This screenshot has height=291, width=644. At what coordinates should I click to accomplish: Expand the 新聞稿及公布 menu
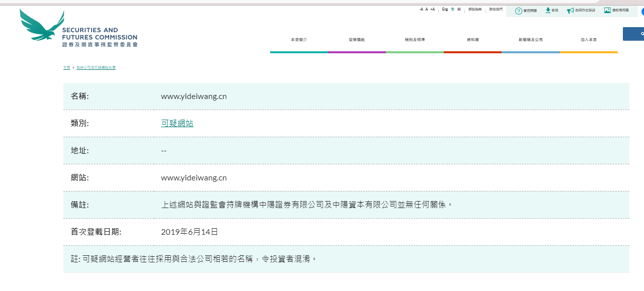[531, 40]
